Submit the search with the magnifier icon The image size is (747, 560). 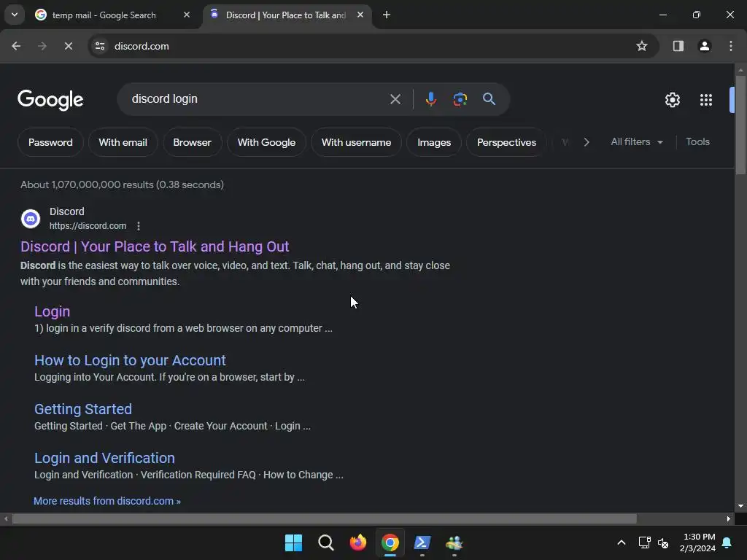coord(489,99)
